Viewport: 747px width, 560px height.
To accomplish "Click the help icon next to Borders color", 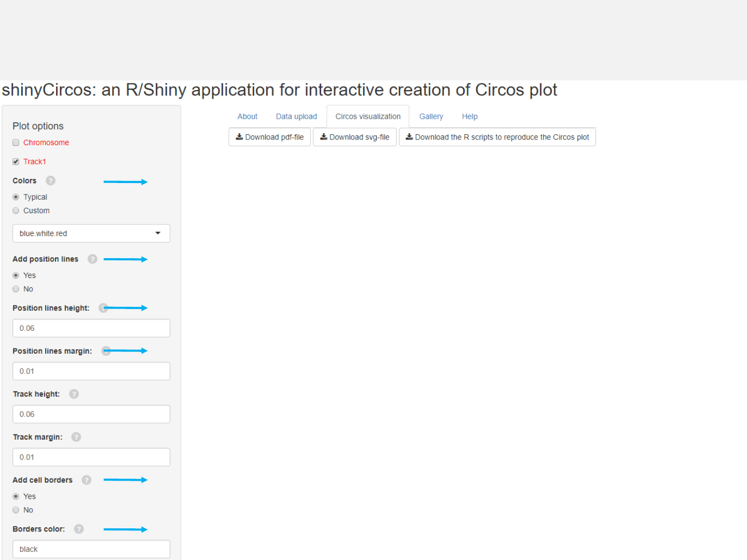I will coord(79,529).
